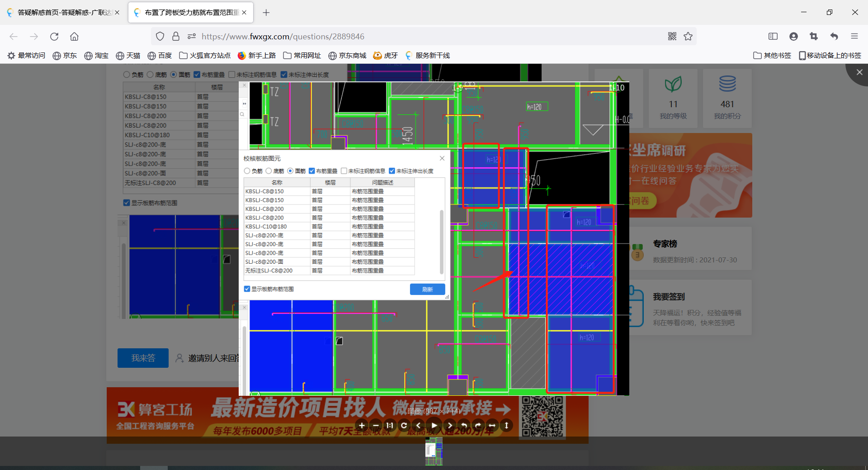Bookmark this page with star

tap(688, 37)
